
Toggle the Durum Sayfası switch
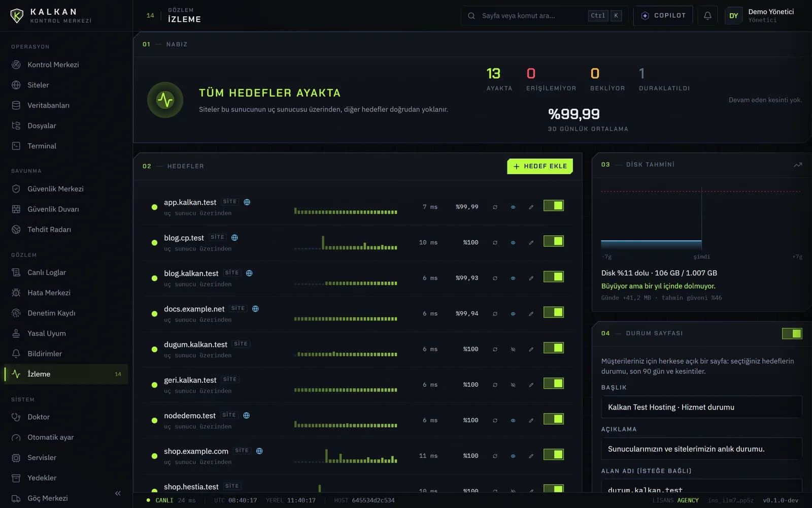click(x=792, y=333)
